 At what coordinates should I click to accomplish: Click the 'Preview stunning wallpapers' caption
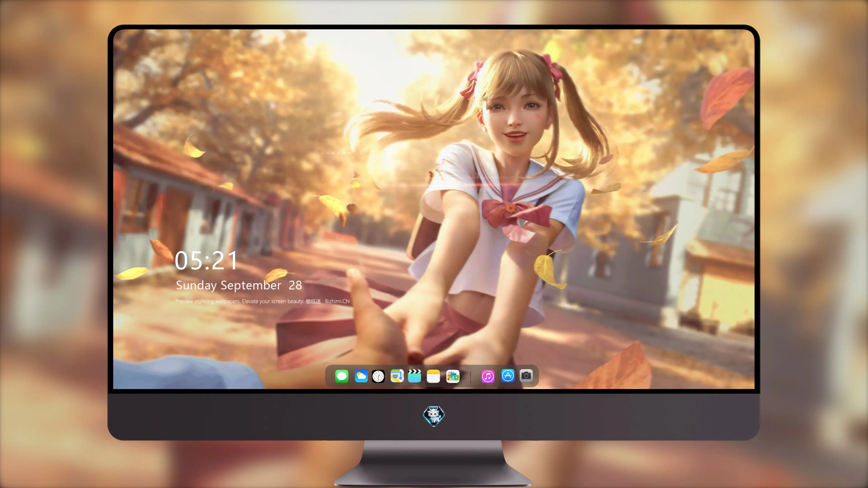click(x=262, y=301)
